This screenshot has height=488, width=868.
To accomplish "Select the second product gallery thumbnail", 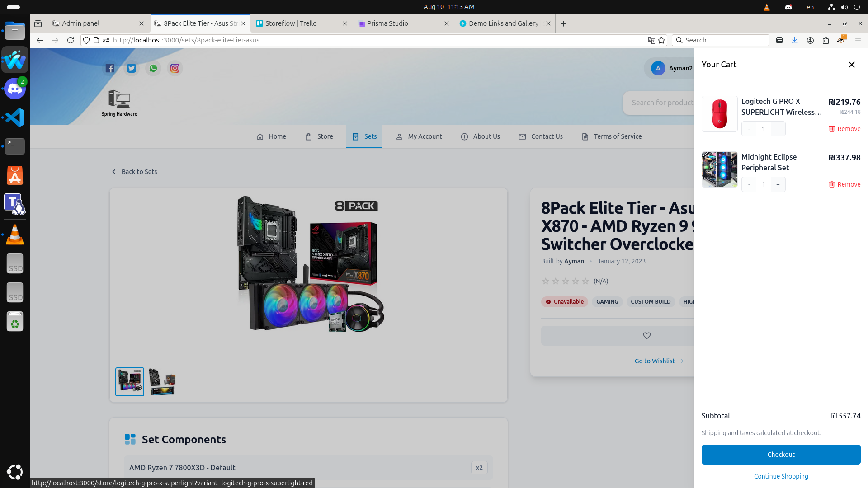I will [162, 382].
